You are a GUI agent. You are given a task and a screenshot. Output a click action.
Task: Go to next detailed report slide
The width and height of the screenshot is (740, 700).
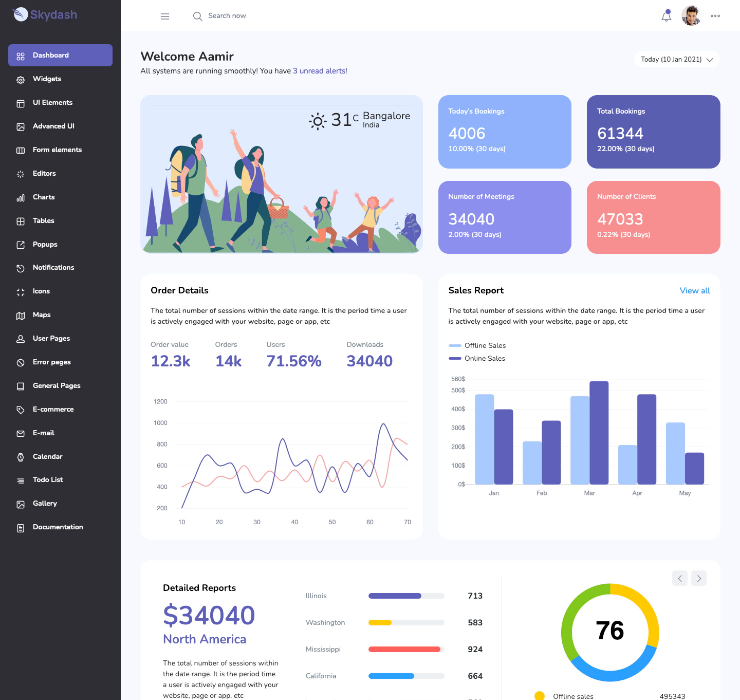click(x=698, y=578)
